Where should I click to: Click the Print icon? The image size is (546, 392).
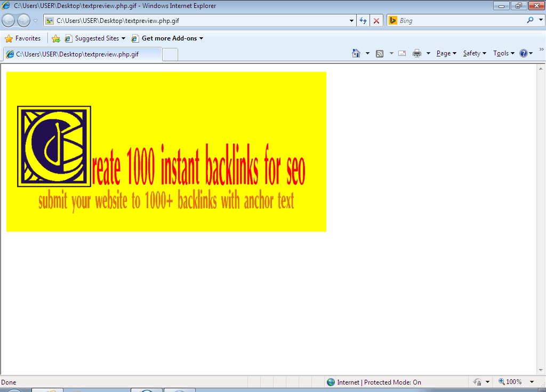[x=417, y=53]
